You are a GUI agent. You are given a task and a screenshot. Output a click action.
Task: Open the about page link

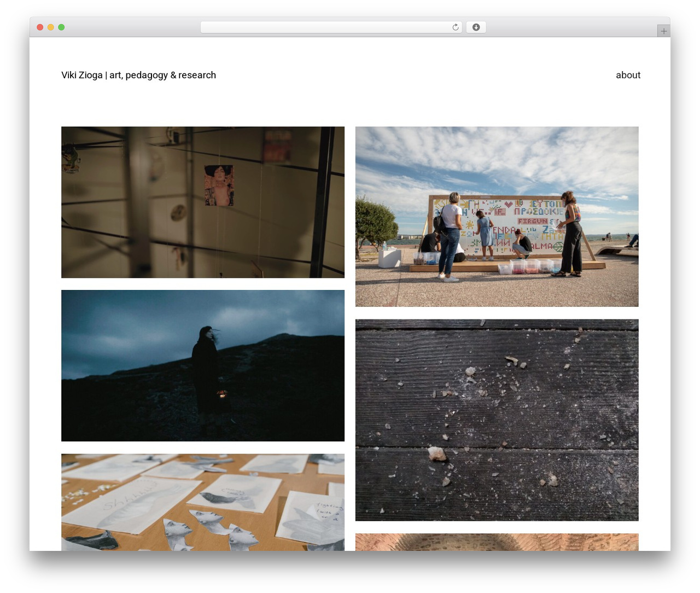pyautogui.click(x=628, y=75)
